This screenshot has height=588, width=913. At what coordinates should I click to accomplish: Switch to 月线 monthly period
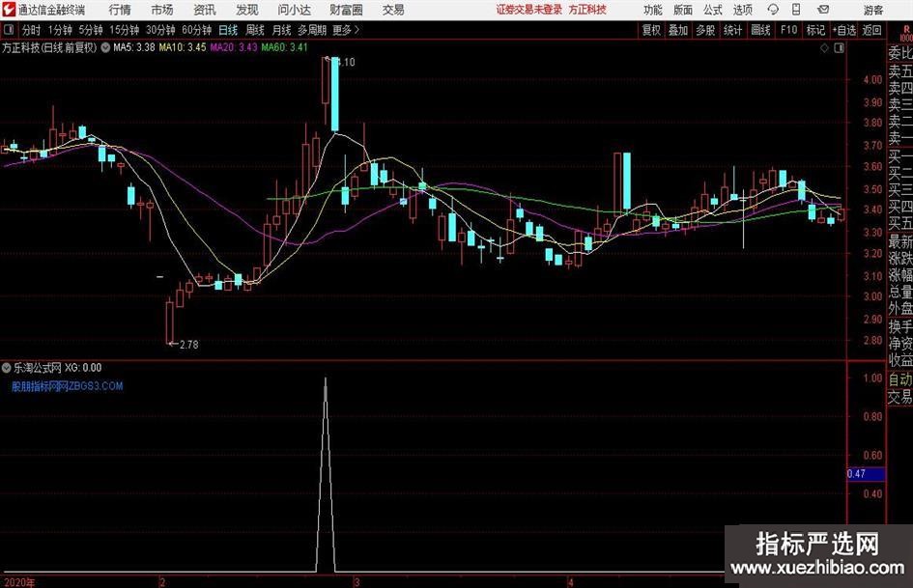[x=282, y=30]
